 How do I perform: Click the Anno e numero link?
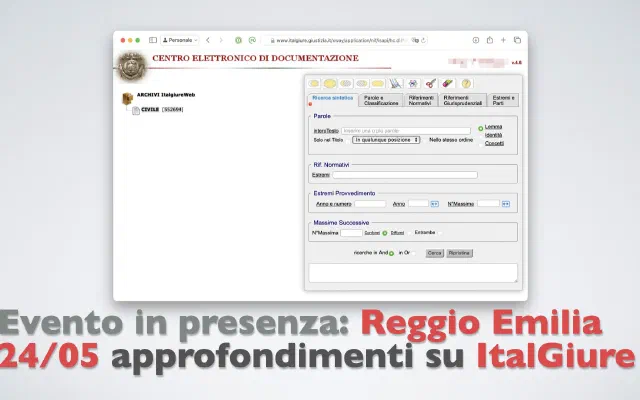pyautogui.click(x=333, y=204)
